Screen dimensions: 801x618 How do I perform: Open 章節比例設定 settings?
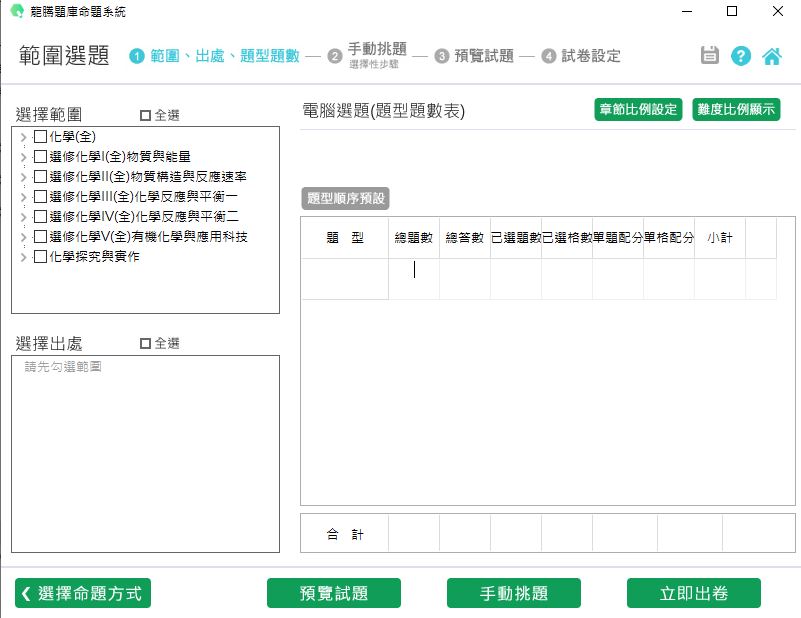[638, 110]
